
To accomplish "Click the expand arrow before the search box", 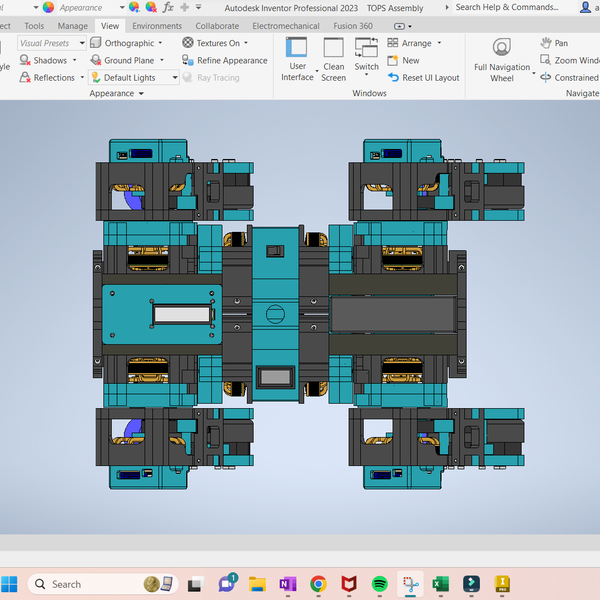I will pyautogui.click(x=447, y=7).
